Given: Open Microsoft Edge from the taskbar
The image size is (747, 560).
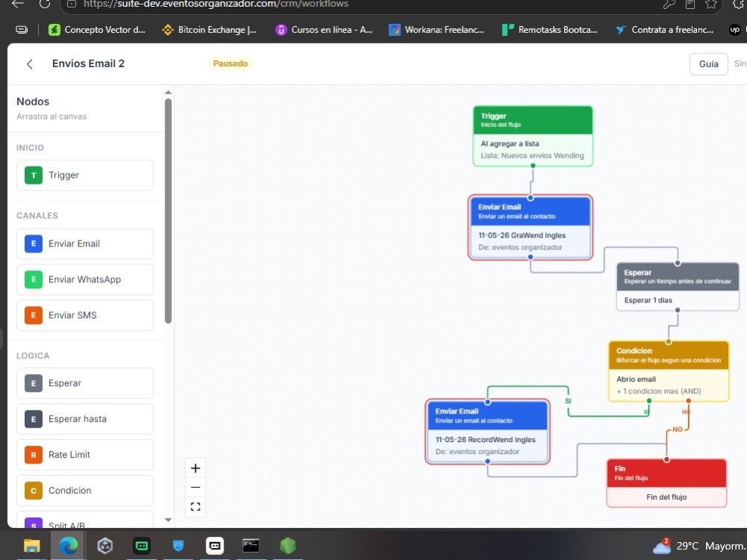Looking at the screenshot, I should pyautogui.click(x=68, y=546).
